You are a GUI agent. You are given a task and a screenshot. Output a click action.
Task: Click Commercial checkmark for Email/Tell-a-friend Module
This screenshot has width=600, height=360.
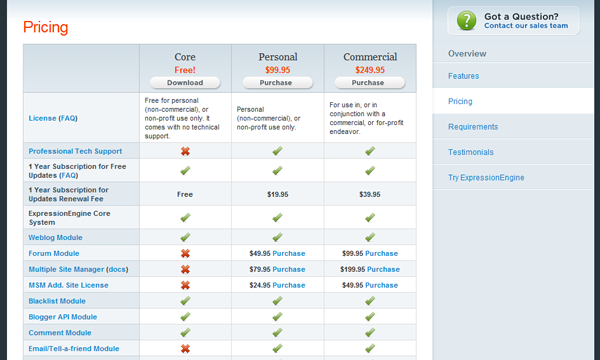point(370,348)
